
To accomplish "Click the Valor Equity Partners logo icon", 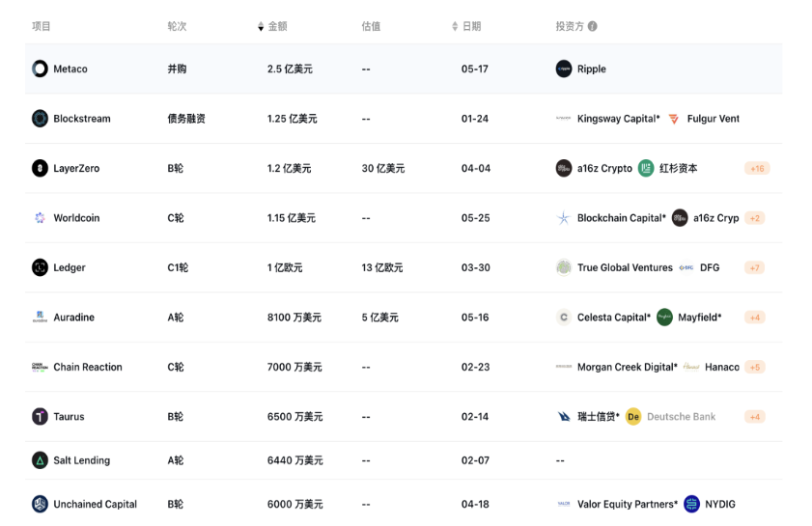I will (x=564, y=504).
